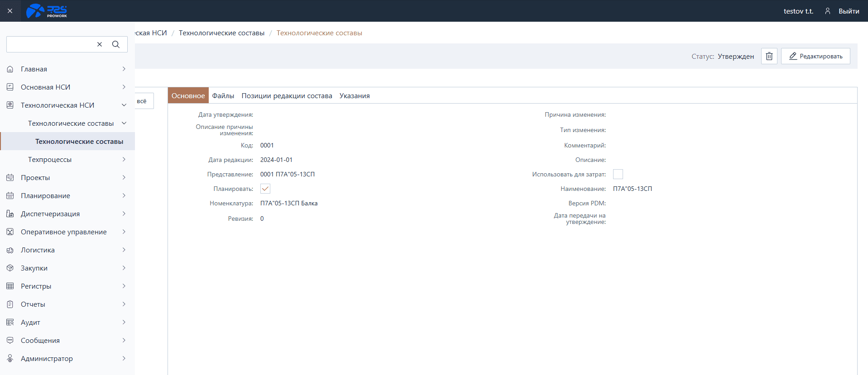Click the Главная home icon

pos(10,69)
